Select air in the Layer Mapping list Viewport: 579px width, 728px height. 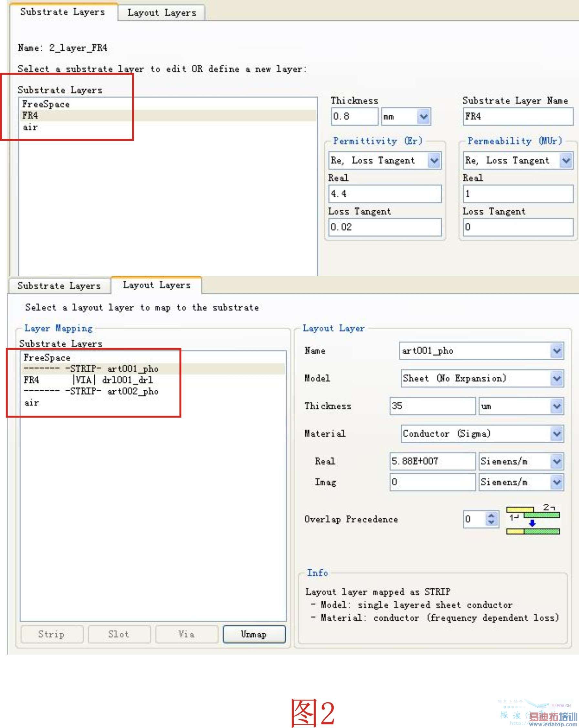tap(153, 403)
